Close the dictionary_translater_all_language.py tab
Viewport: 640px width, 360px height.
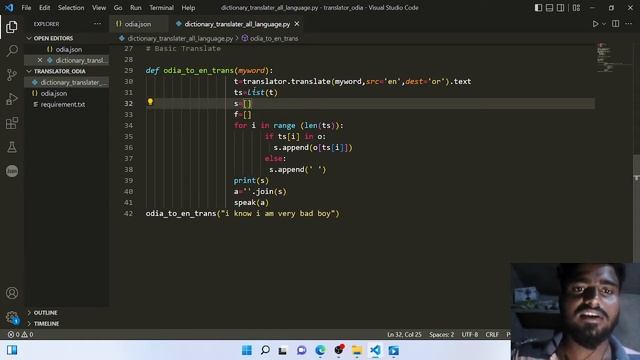tap(297, 24)
